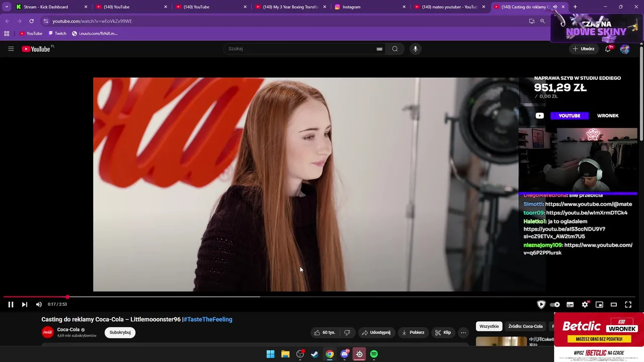644x362 pixels.
Task: Open a new browser tab
Action: coord(575,7)
